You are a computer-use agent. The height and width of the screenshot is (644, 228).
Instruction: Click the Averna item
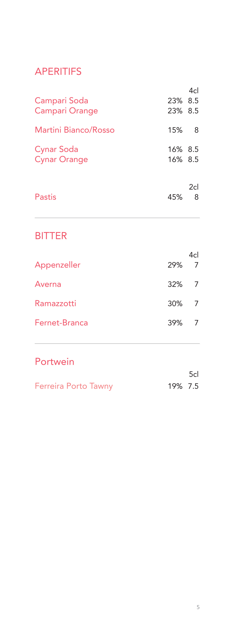[48, 284]
